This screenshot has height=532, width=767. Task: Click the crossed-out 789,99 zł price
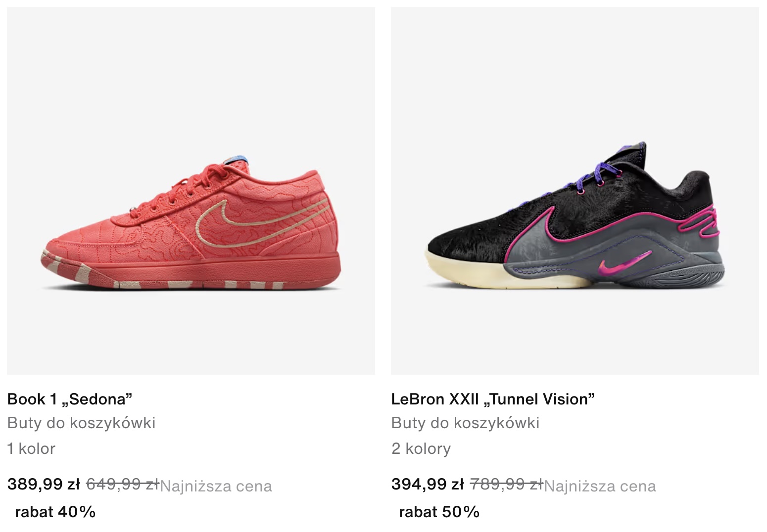[x=506, y=484]
